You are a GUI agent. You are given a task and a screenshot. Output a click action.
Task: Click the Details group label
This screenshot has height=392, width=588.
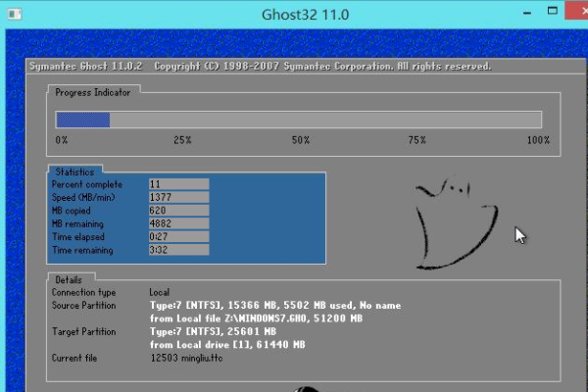[x=69, y=280]
